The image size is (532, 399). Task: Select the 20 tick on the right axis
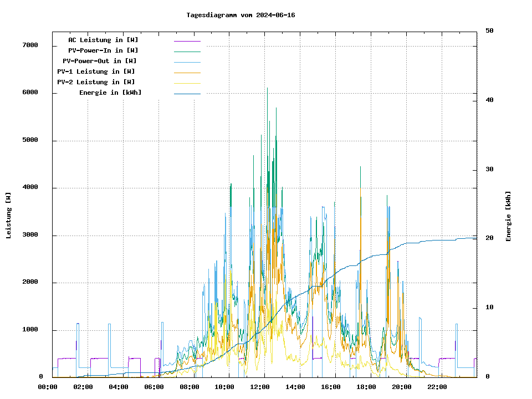point(489,238)
